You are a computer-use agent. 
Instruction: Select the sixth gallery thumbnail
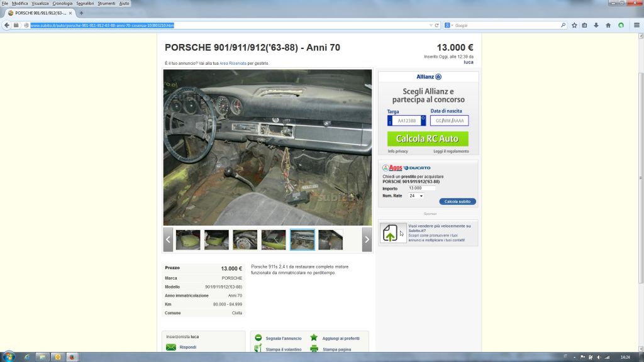[x=331, y=239]
